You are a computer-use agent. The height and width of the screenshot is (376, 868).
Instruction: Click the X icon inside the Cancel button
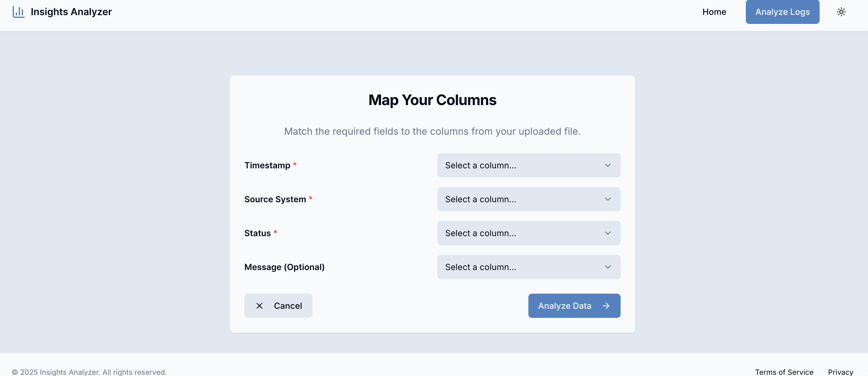click(x=259, y=305)
